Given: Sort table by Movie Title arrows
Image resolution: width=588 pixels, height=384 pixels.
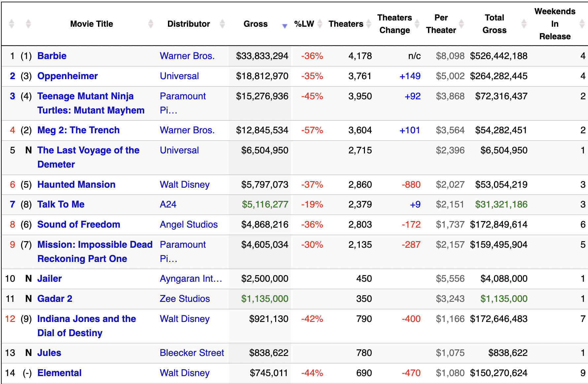Looking at the screenshot, I should tap(151, 24).
